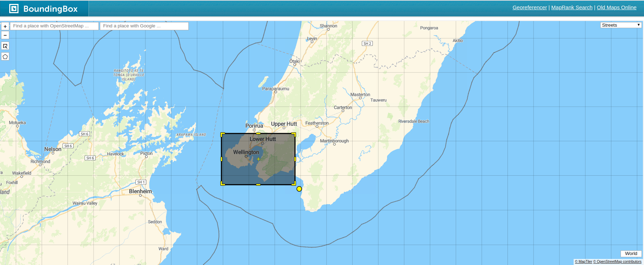The height and width of the screenshot is (265, 644).
Task: Focus the Google place search field
Action: [144, 26]
